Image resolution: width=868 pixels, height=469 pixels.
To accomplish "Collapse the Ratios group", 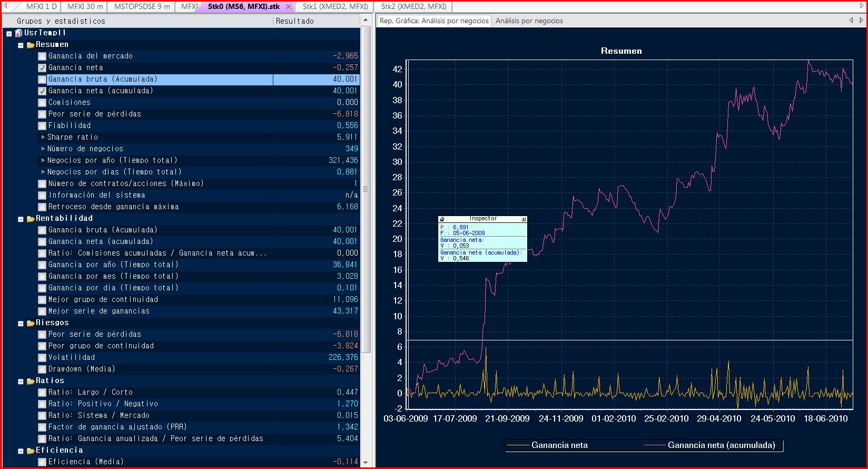I will click(x=21, y=381).
